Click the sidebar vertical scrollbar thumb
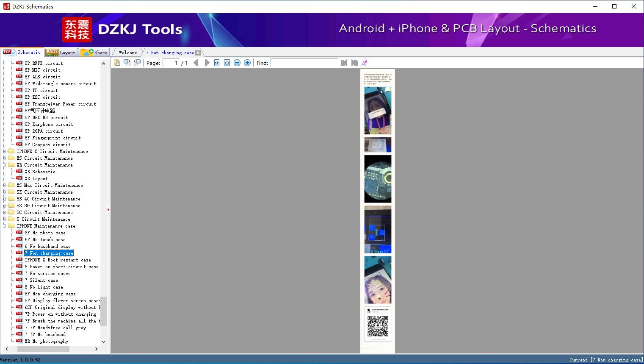Screen dimensions: 644x364 pyautogui.click(x=103, y=311)
